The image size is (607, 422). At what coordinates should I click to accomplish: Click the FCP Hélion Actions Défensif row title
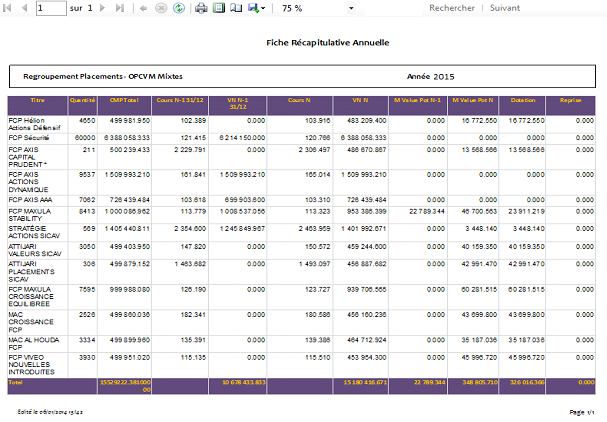pos(34,124)
